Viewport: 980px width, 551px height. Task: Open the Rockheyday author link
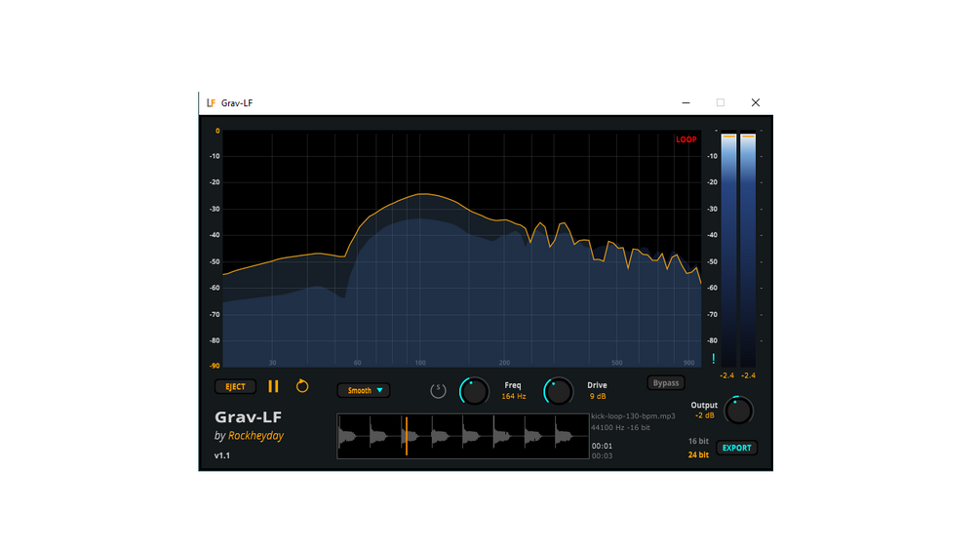255,435
